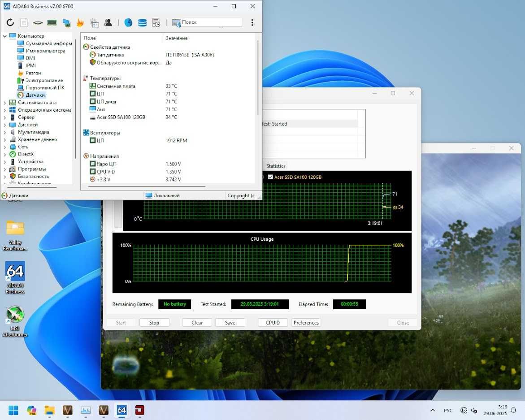
Task: Switch to the Statistics tab
Action: (x=276, y=166)
